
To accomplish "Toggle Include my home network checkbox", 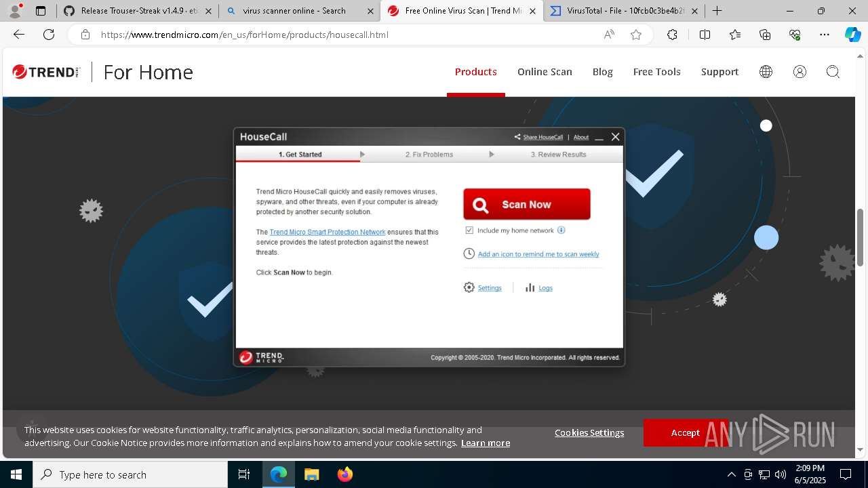I will pos(469,230).
